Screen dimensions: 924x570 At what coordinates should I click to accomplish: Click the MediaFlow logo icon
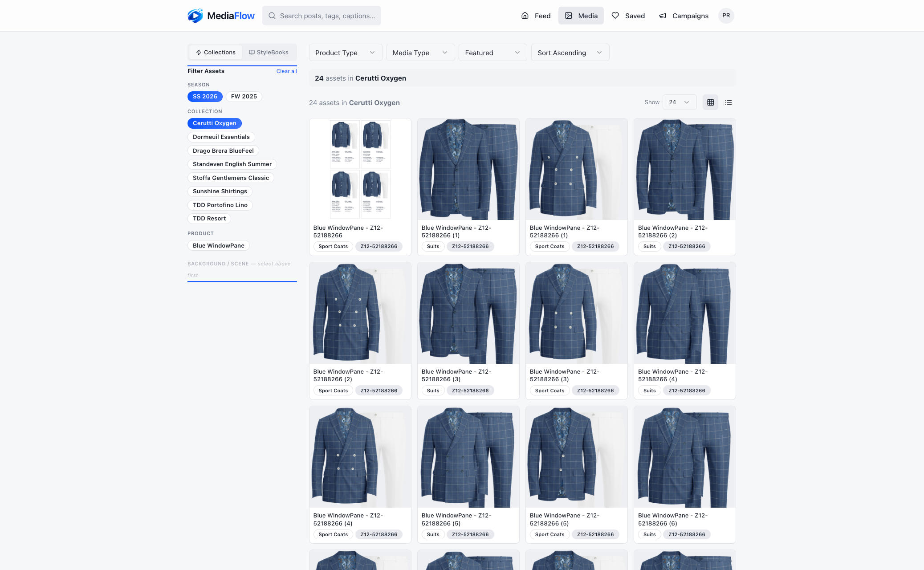(x=195, y=16)
